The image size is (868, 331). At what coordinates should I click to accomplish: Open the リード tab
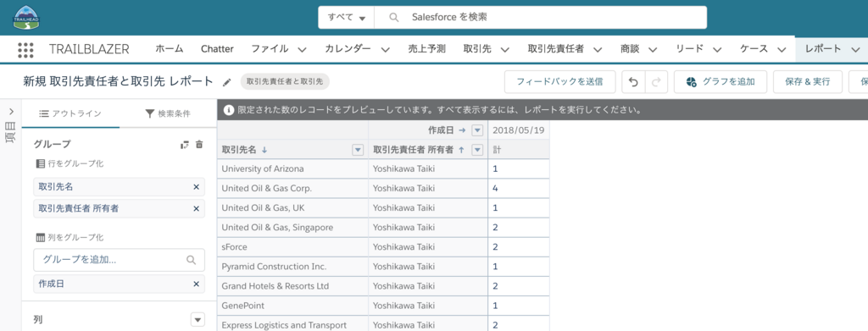(x=690, y=48)
